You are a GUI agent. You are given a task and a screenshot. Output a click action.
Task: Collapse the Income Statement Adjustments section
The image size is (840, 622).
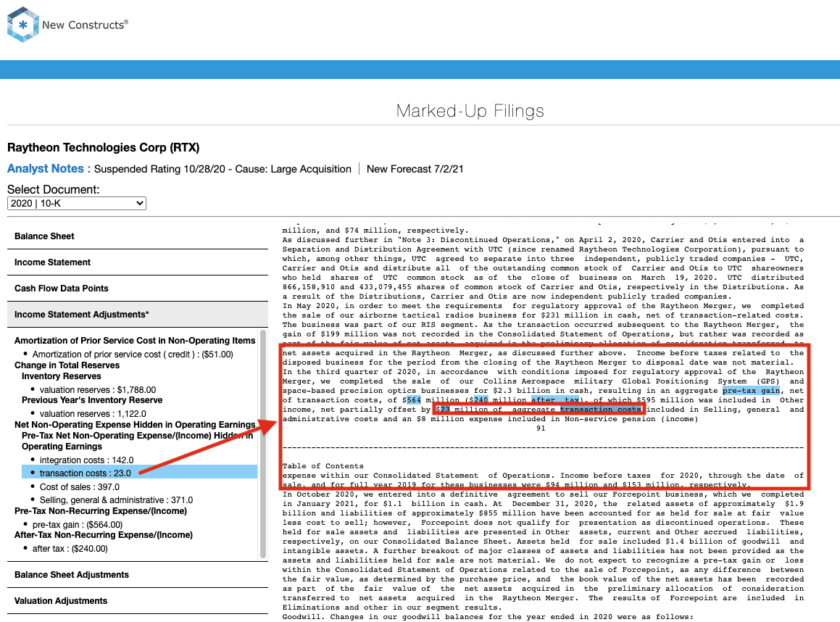click(x=138, y=315)
